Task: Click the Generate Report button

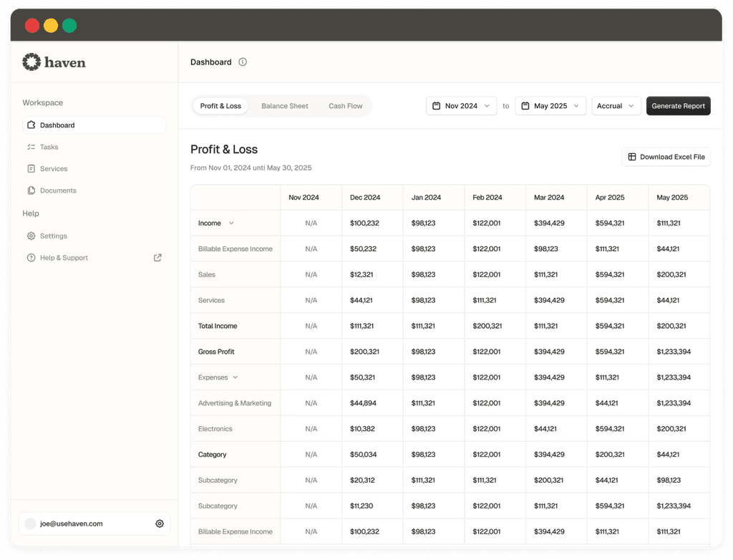Action: click(x=678, y=106)
